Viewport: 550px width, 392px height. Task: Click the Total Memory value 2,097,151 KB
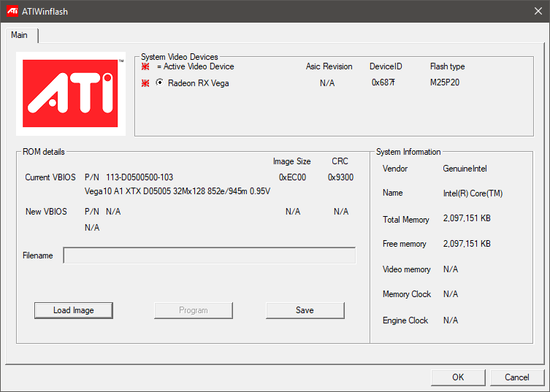pos(467,218)
